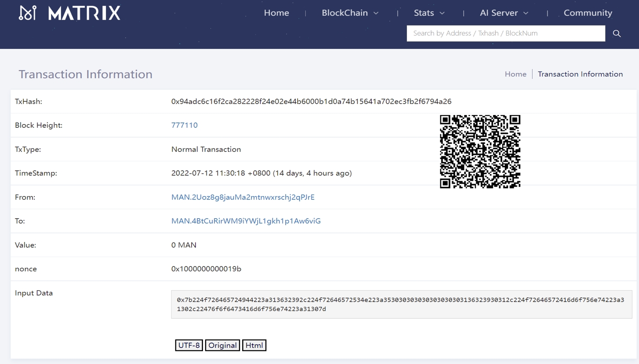639x364 pixels.
Task: Focus the Address / Txhash search field
Action: pyautogui.click(x=505, y=33)
